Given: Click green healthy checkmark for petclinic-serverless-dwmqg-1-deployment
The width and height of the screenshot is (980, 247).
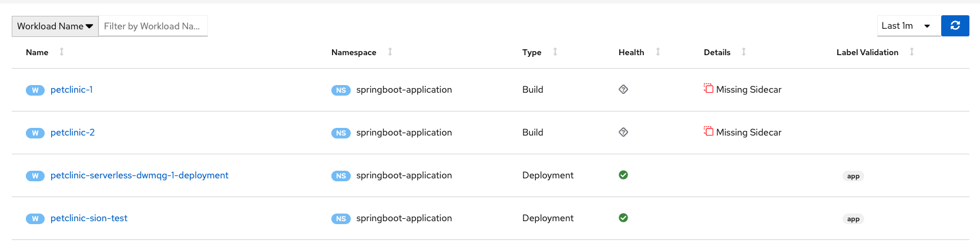Looking at the screenshot, I should coord(623,175).
